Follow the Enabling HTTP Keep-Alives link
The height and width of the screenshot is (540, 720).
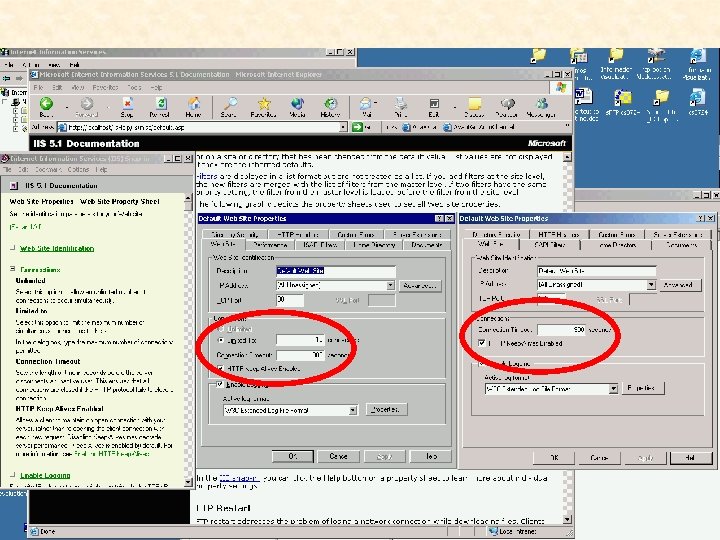pyautogui.click(x=112, y=454)
